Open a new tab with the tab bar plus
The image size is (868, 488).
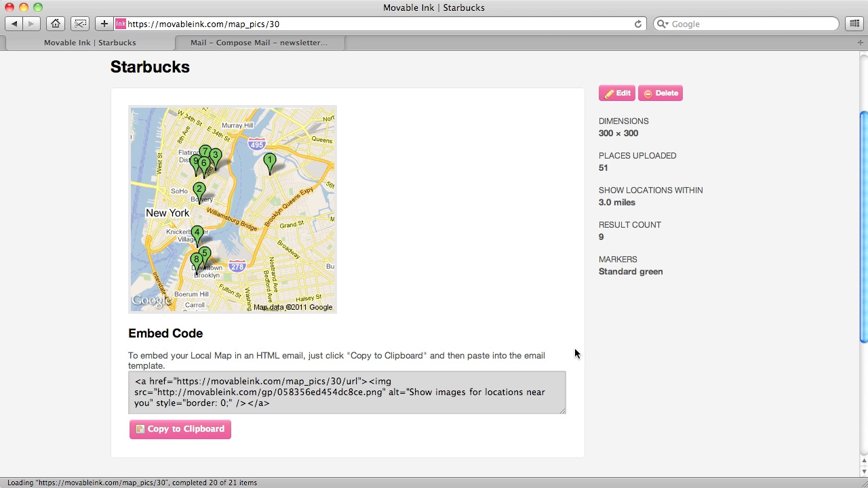860,43
